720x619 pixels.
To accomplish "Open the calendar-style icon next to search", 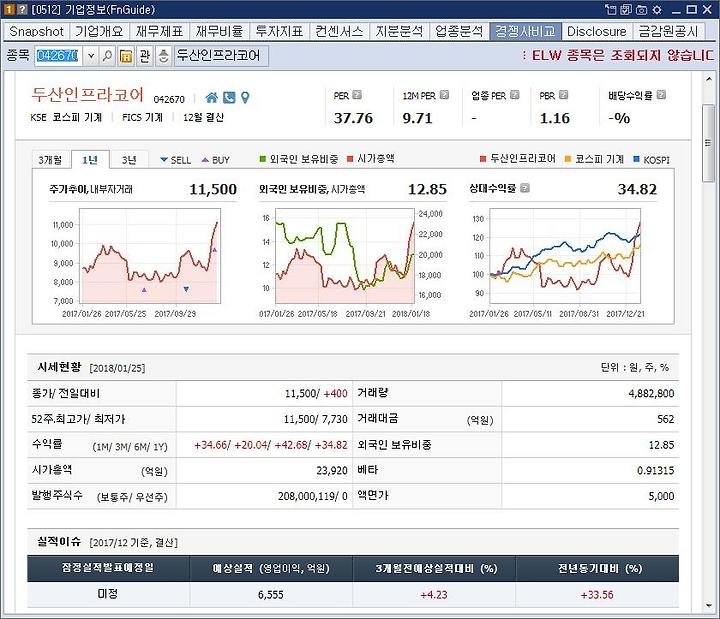I will [126, 56].
